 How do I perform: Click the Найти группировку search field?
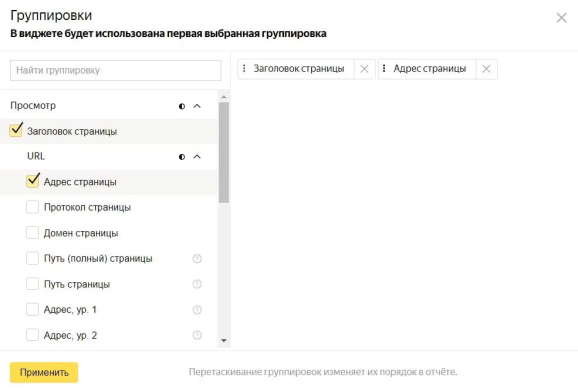pyautogui.click(x=115, y=70)
